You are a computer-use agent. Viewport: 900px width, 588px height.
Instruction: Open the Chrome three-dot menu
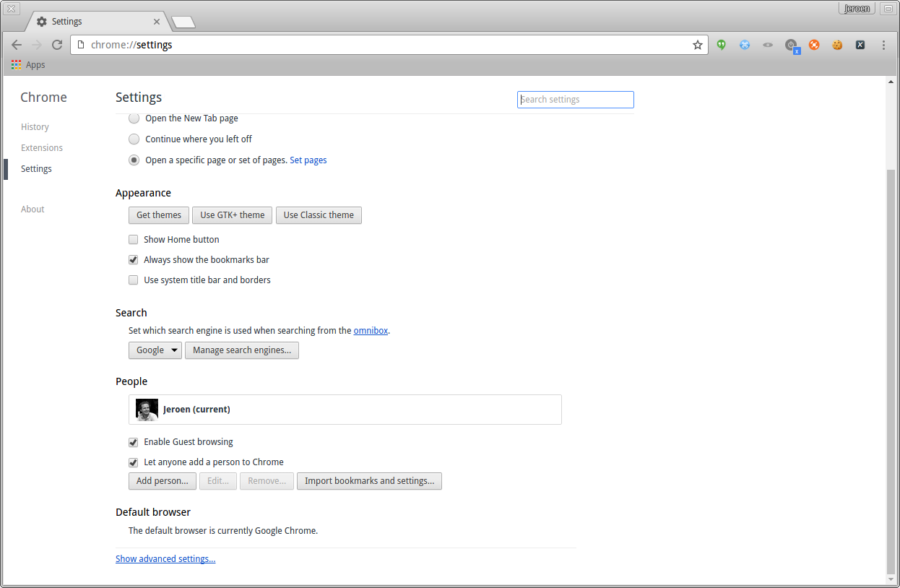pyautogui.click(x=883, y=45)
